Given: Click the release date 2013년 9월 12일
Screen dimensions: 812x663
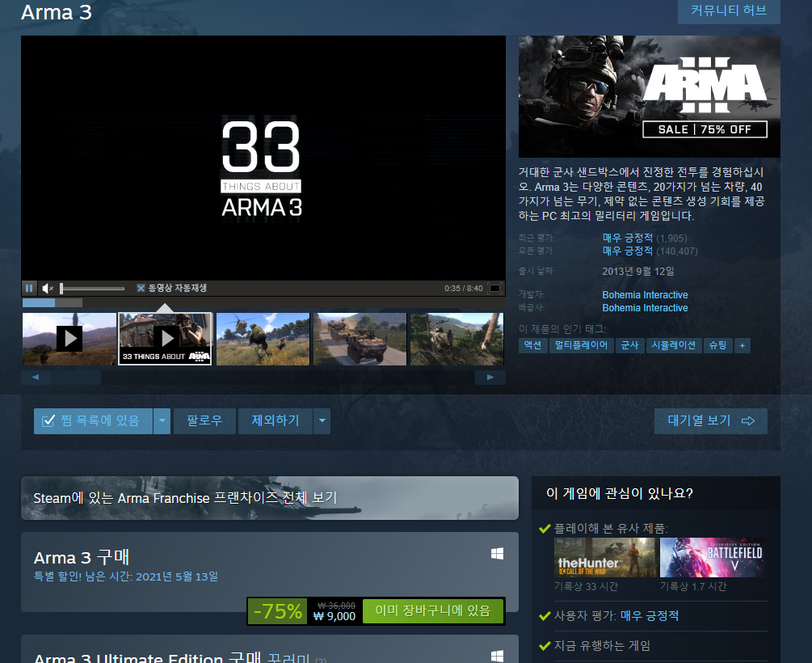Looking at the screenshot, I should 638,271.
